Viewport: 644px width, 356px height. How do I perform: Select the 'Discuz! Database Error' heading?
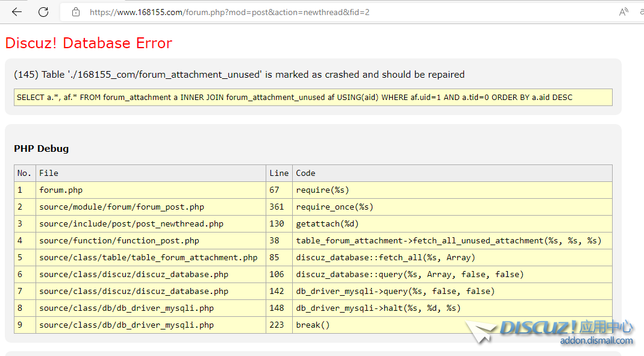pos(89,43)
